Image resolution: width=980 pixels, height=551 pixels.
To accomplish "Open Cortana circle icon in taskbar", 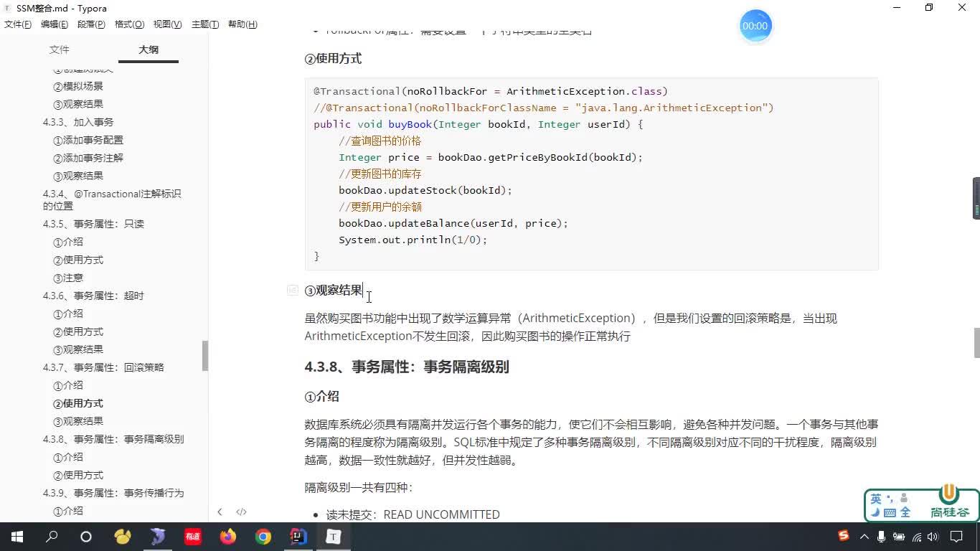I will (86, 537).
